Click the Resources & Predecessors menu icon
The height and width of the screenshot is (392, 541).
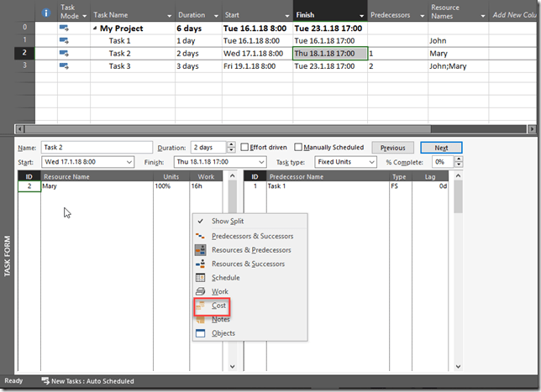tap(200, 250)
